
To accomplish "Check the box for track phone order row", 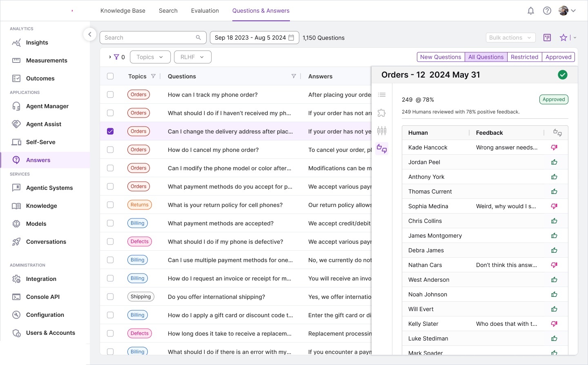I will click(x=110, y=95).
